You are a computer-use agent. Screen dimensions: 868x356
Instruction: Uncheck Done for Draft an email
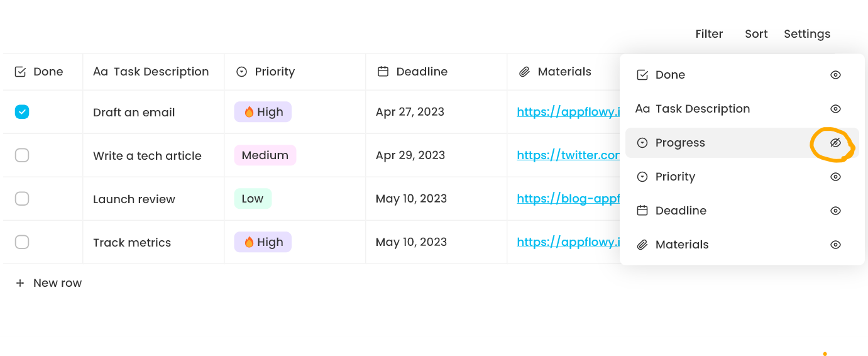pyautogui.click(x=22, y=112)
